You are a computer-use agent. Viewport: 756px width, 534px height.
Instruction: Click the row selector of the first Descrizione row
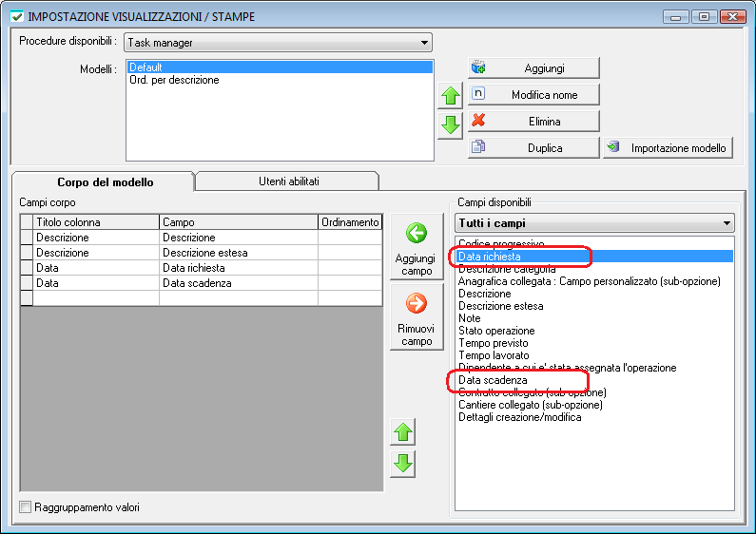pyautogui.click(x=27, y=238)
